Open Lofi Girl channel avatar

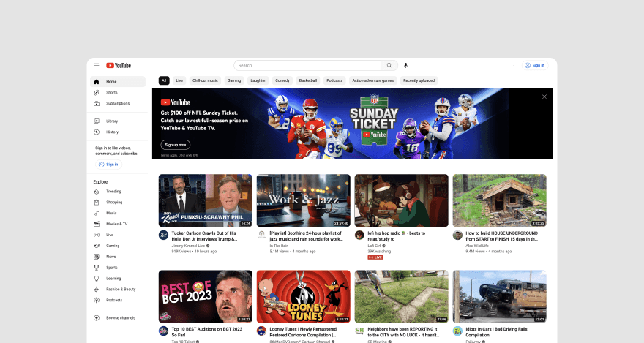359,235
